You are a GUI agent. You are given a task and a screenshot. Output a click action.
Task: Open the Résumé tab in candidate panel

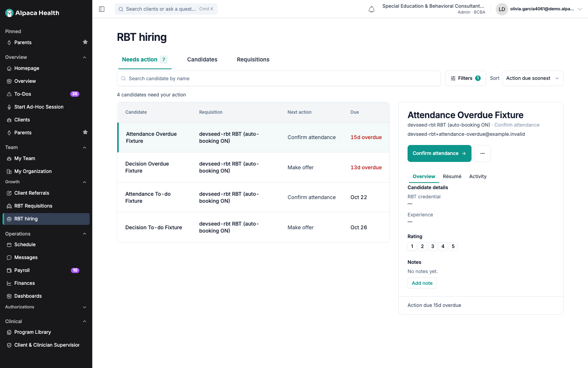coord(452,176)
